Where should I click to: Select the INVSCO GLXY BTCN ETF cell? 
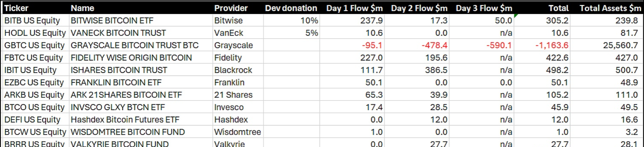[x=118, y=107]
